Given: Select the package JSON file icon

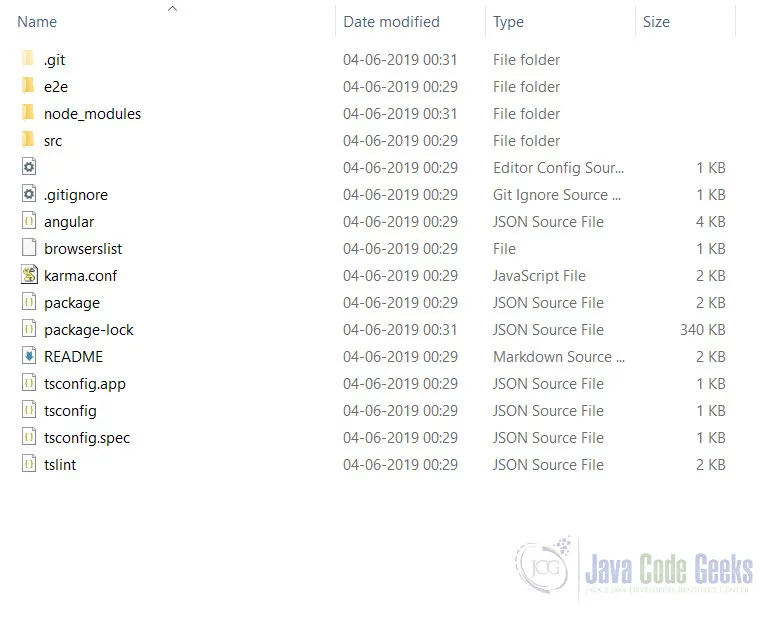Looking at the screenshot, I should [29, 302].
